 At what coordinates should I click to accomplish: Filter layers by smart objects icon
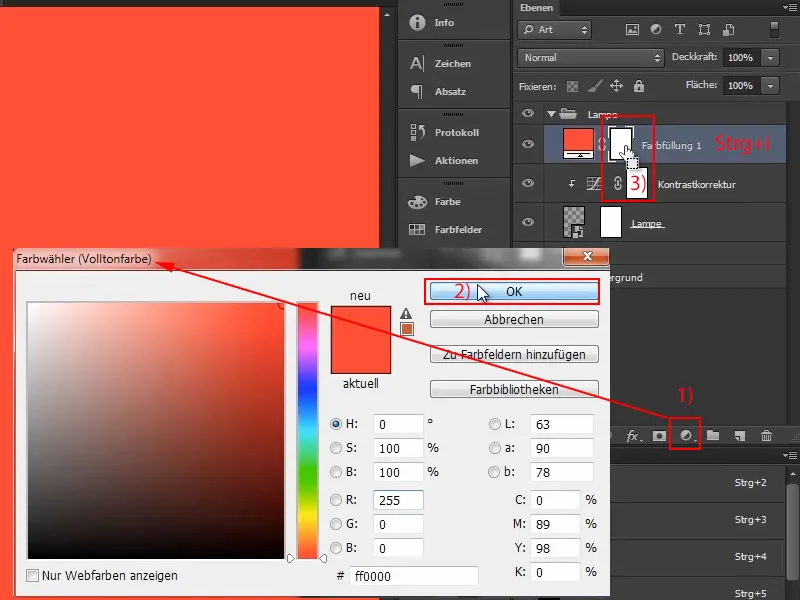[x=729, y=30]
